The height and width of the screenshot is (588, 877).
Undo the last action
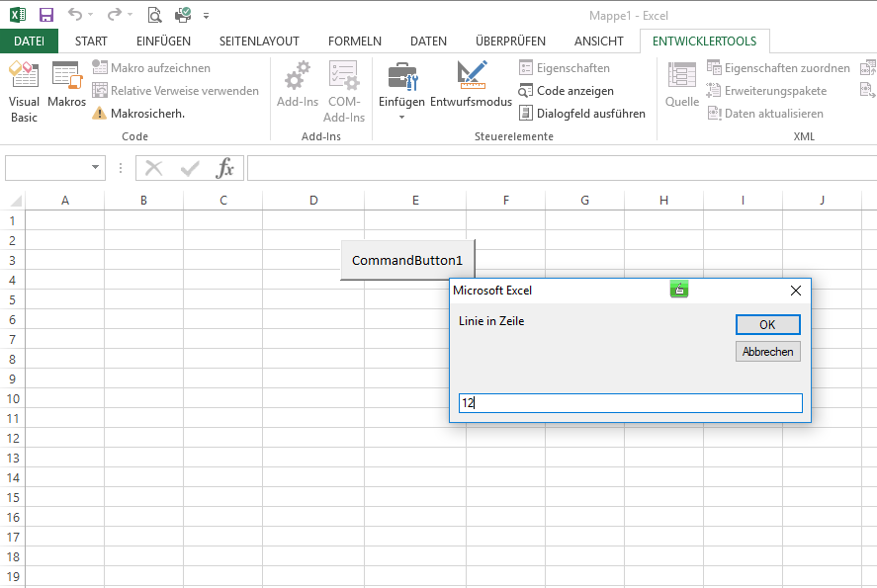(75, 15)
